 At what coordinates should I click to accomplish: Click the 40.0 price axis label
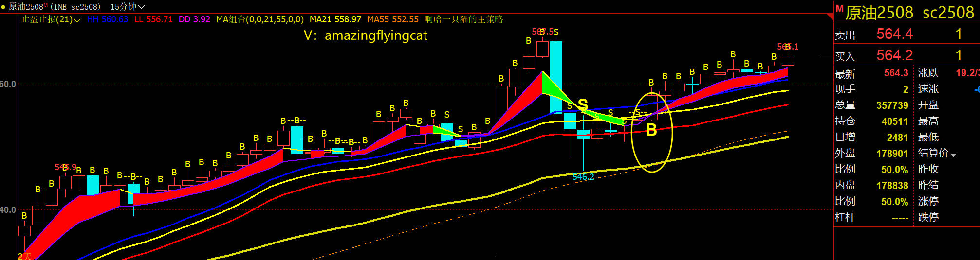click(8, 210)
